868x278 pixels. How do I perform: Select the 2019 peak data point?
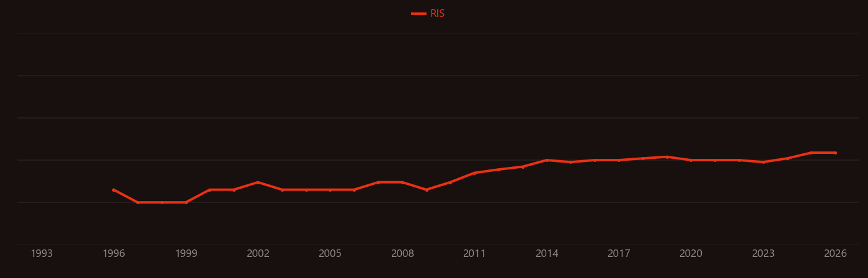click(x=667, y=157)
